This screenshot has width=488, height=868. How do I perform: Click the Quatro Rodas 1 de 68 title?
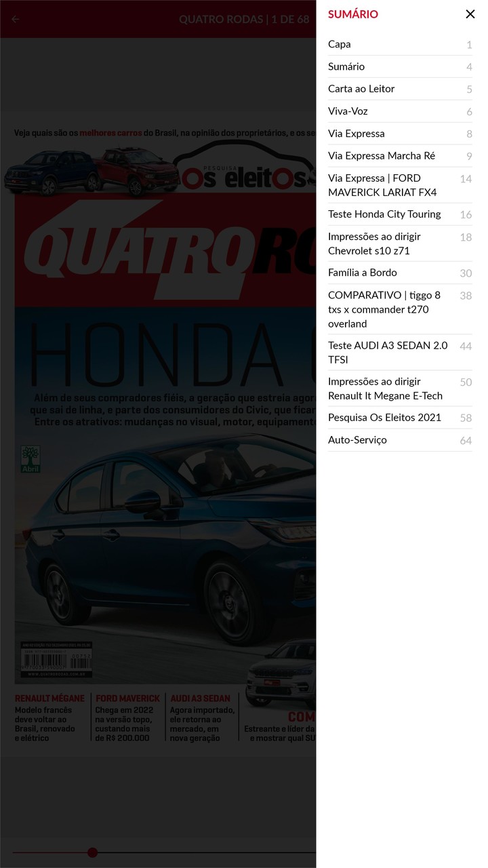coord(244,19)
